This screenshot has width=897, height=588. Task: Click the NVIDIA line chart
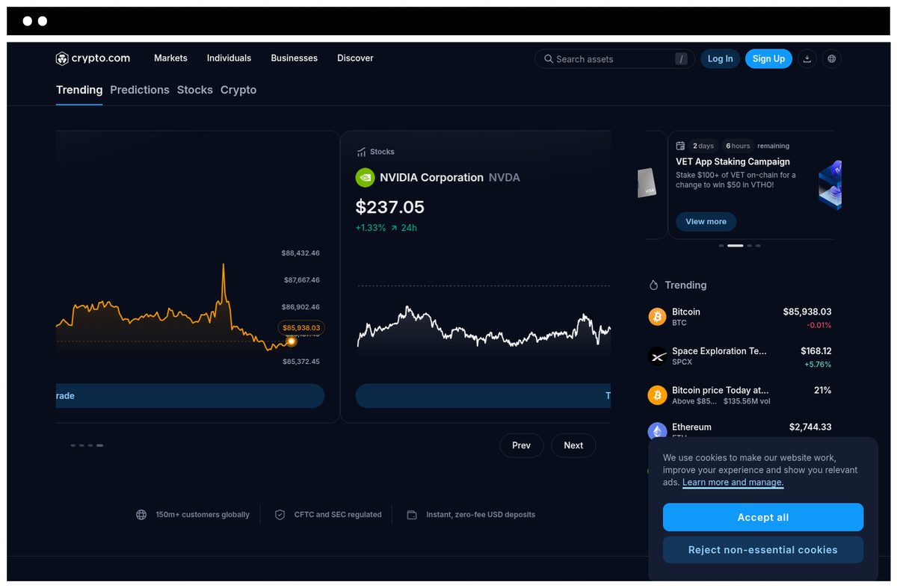tap(483, 327)
